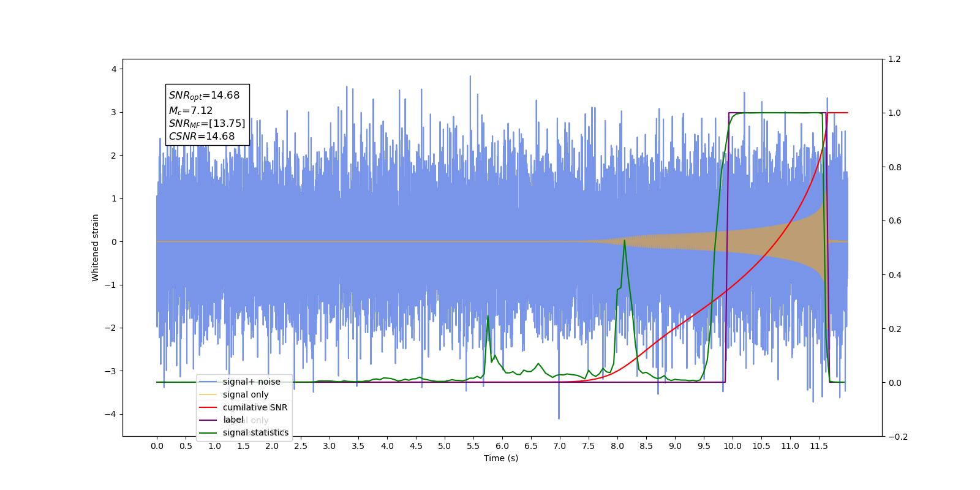Screen dimensions: 980x490
Task: Click left y-axis tick label −3
Action: 111,371
